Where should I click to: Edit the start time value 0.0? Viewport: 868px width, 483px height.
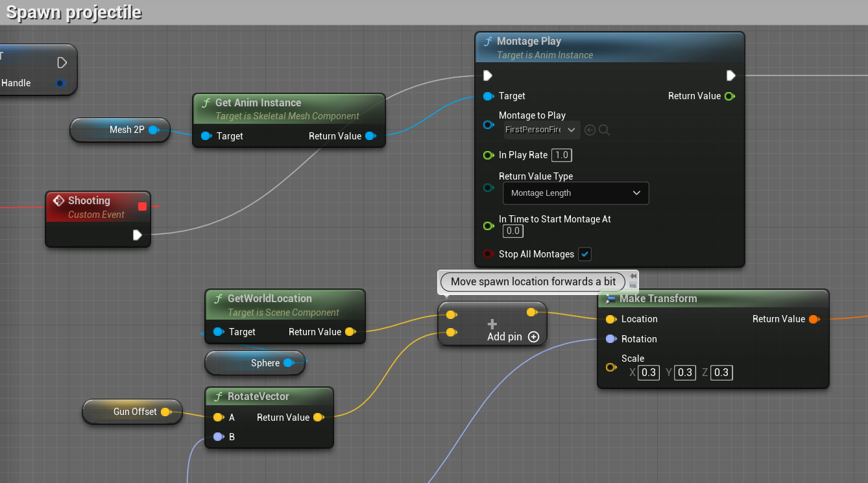coord(513,231)
